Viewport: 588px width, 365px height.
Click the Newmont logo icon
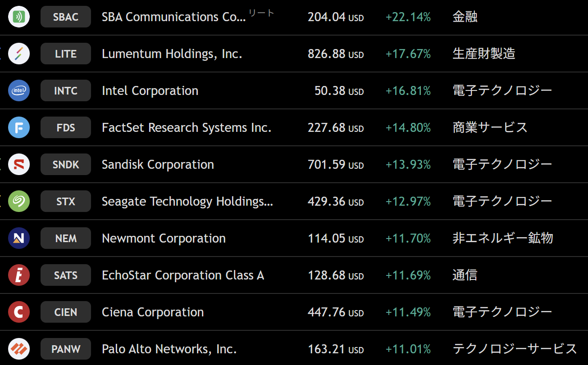pyautogui.click(x=19, y=239)
